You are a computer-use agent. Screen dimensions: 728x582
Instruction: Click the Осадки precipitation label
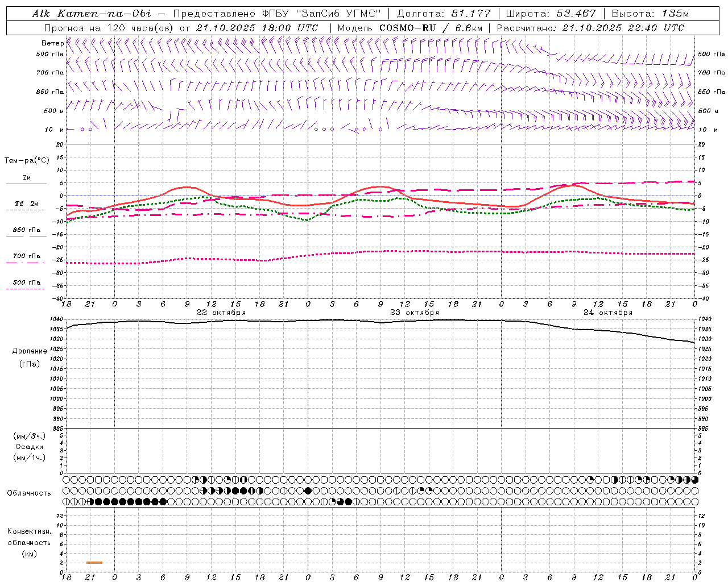[x=30, y=447]
